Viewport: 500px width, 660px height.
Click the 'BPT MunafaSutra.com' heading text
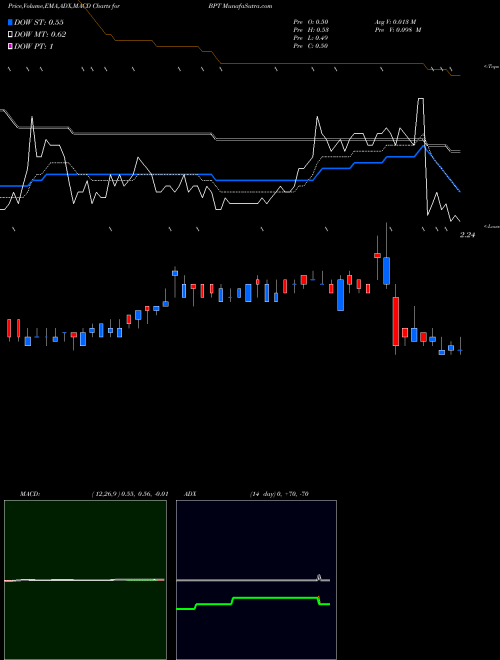point(240,6)
